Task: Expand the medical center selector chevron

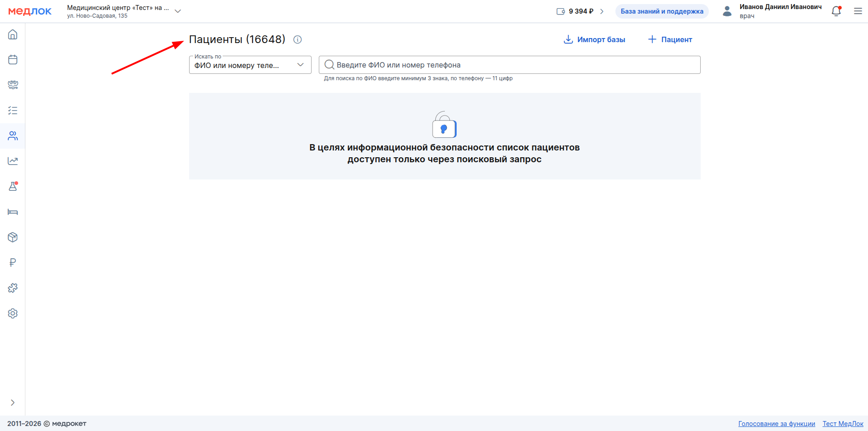Action: [x=178, y=11]
